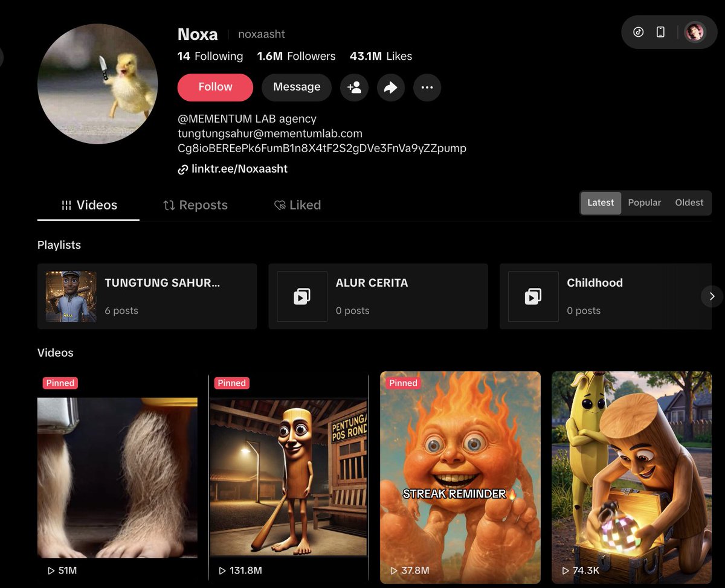Click the "6 posts" text under TUNGTUNG SAHUR

121,311
